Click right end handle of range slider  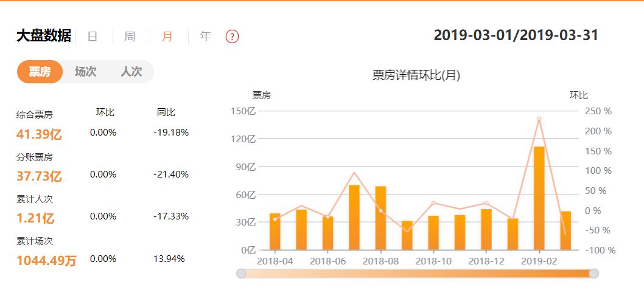pyautogui.click(x=593, y=274)
